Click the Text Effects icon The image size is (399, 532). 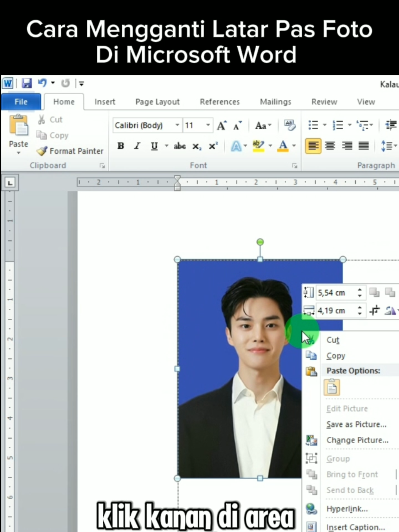point(236,146)
